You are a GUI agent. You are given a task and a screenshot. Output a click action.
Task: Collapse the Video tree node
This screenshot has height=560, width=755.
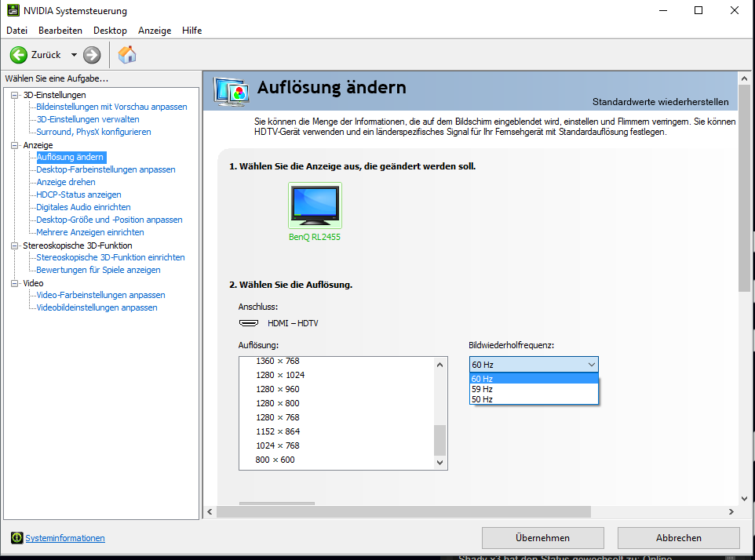click(14, 283)
